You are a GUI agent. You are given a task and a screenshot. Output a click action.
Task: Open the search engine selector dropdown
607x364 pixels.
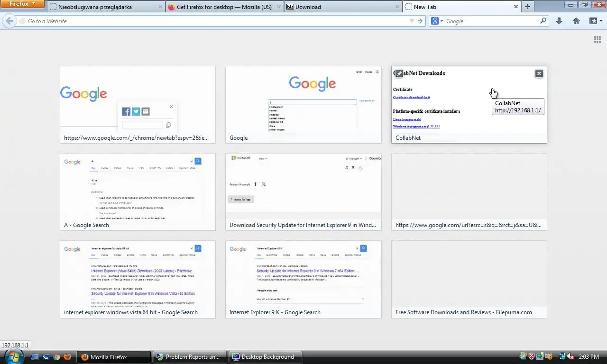(437, 21)
